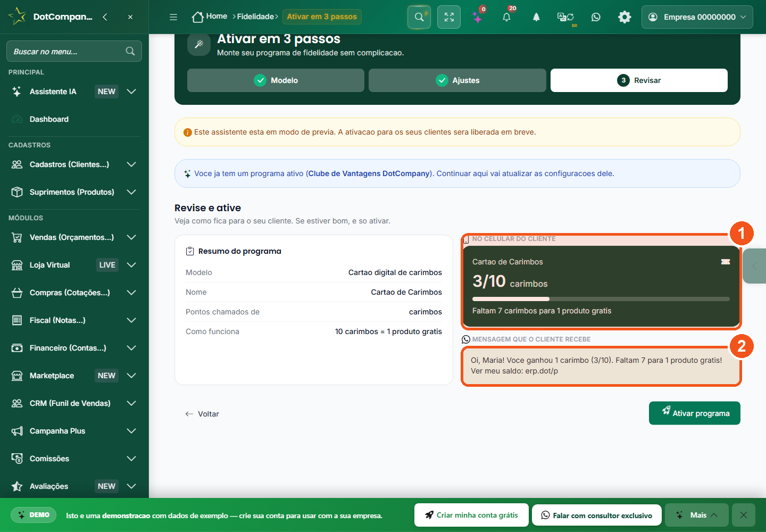
Task: Expand Vendas (Orçamentos...) chevron
Action: click(131, 237)
